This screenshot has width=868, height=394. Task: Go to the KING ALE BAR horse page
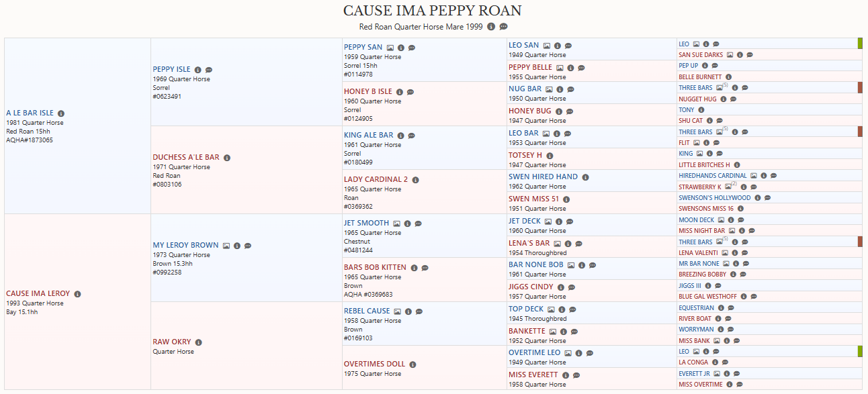[368, 135]
